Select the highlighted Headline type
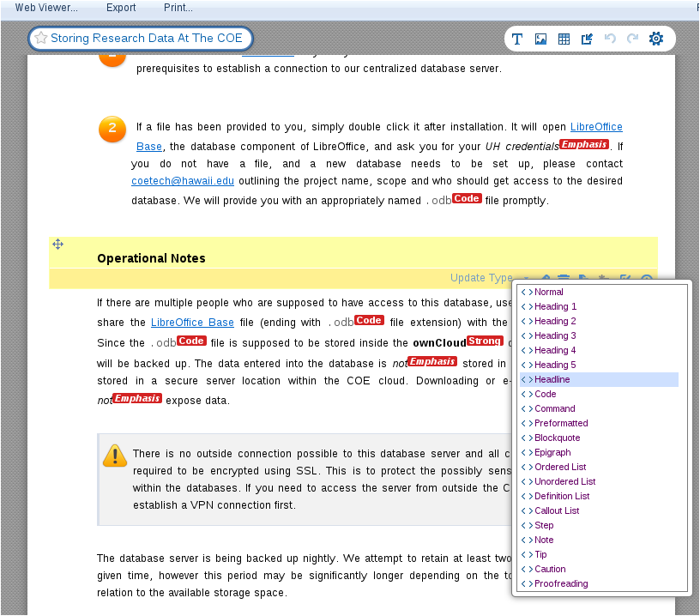This screenshot has height=616, width=700. [599, 379]
